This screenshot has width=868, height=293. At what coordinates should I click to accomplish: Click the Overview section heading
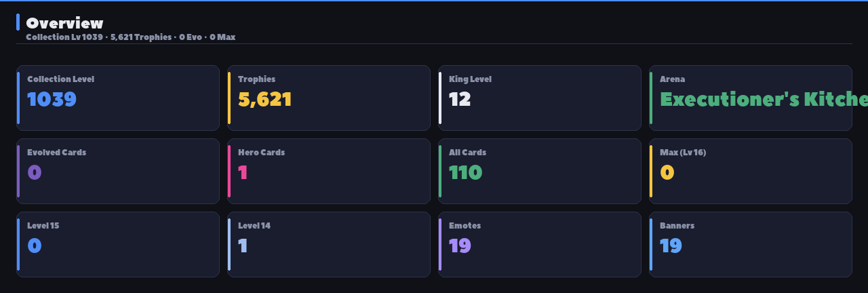click(65, 23)
